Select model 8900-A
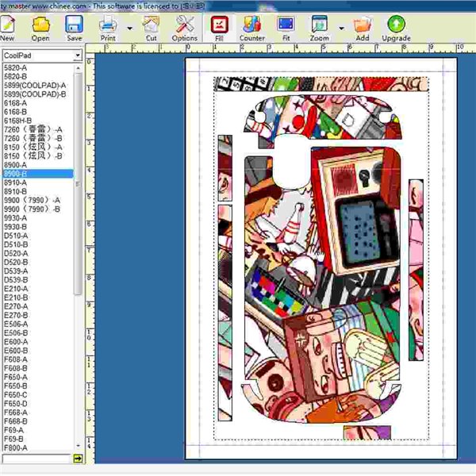 point(16,165)
